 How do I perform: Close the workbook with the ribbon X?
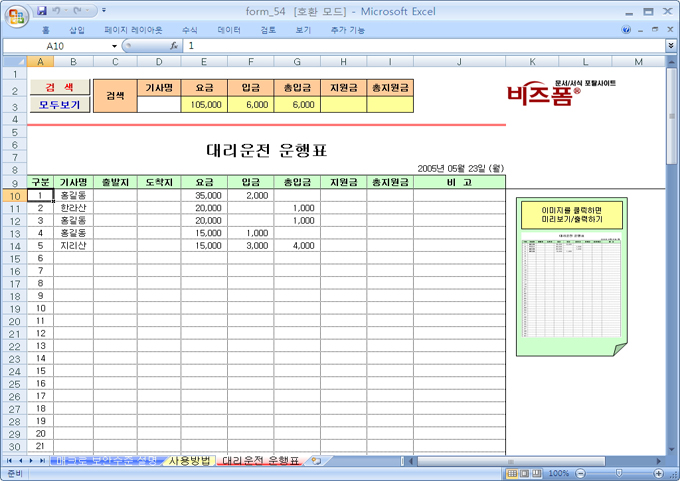[x=670, y=30]
